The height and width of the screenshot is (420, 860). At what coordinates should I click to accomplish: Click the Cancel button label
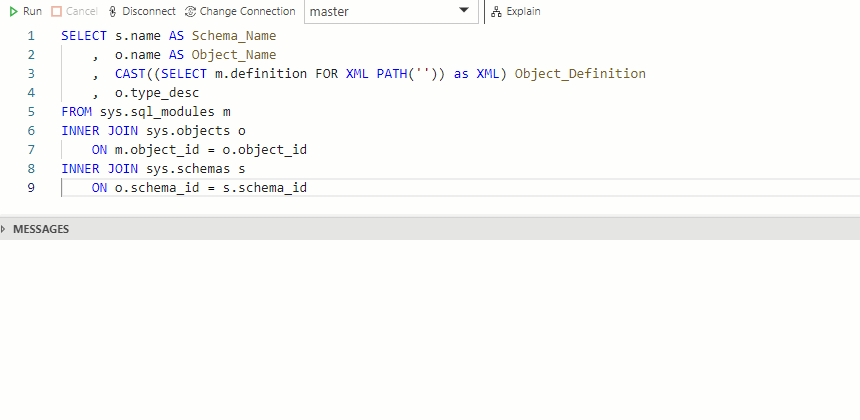[82, 12]
